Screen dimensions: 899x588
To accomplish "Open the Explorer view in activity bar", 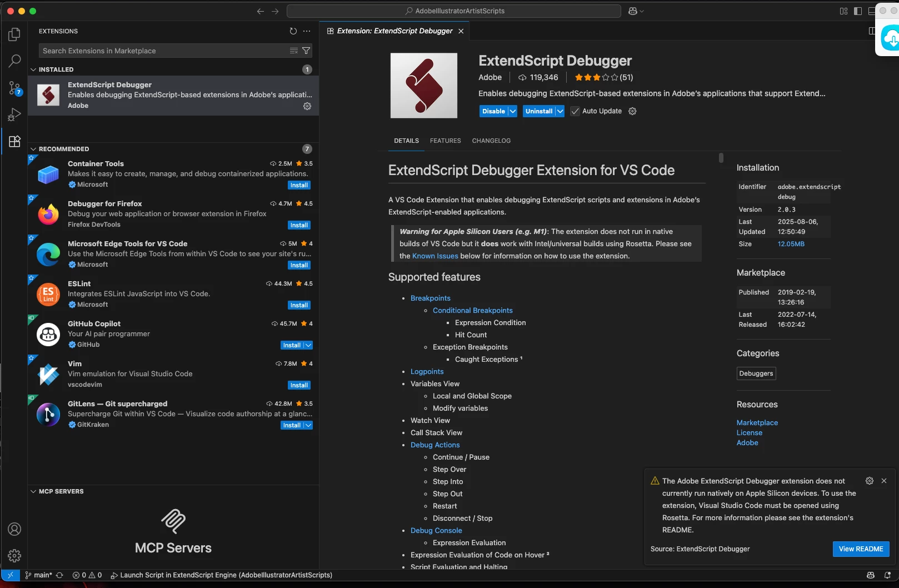I will coord(14,34).
